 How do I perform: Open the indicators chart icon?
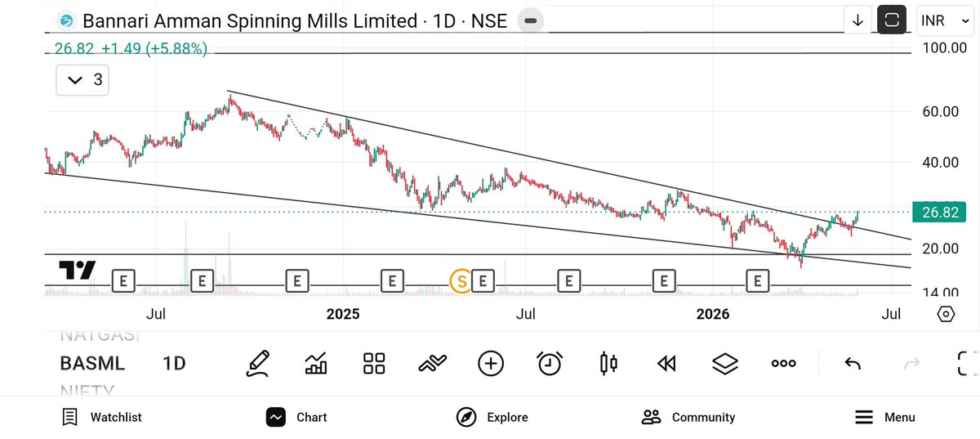coord(316,363)
